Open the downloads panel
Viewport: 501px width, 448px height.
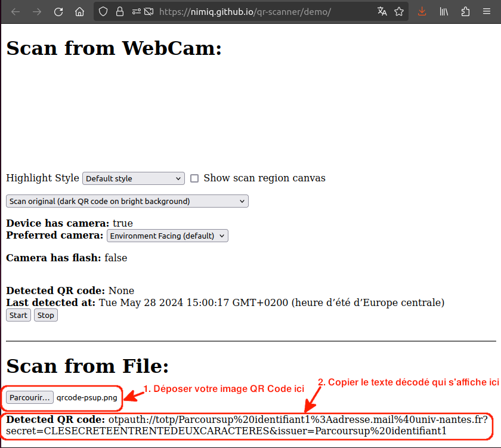pos(422,12)
